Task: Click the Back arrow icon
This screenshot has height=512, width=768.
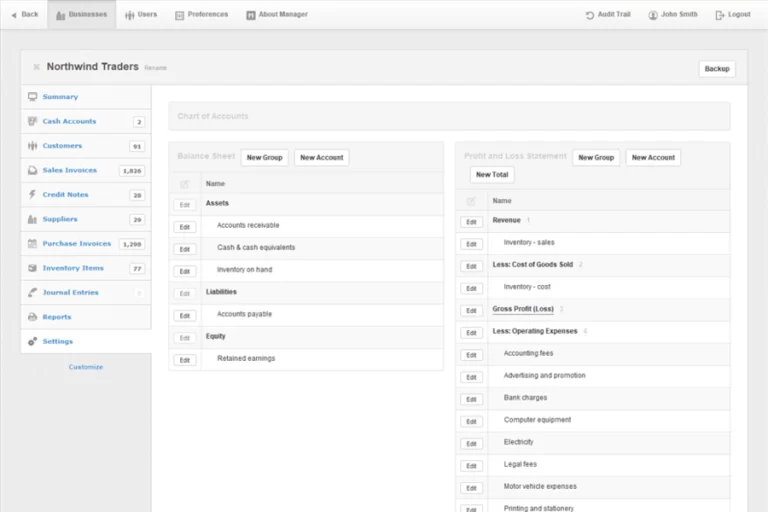Action: coord(14,15)
